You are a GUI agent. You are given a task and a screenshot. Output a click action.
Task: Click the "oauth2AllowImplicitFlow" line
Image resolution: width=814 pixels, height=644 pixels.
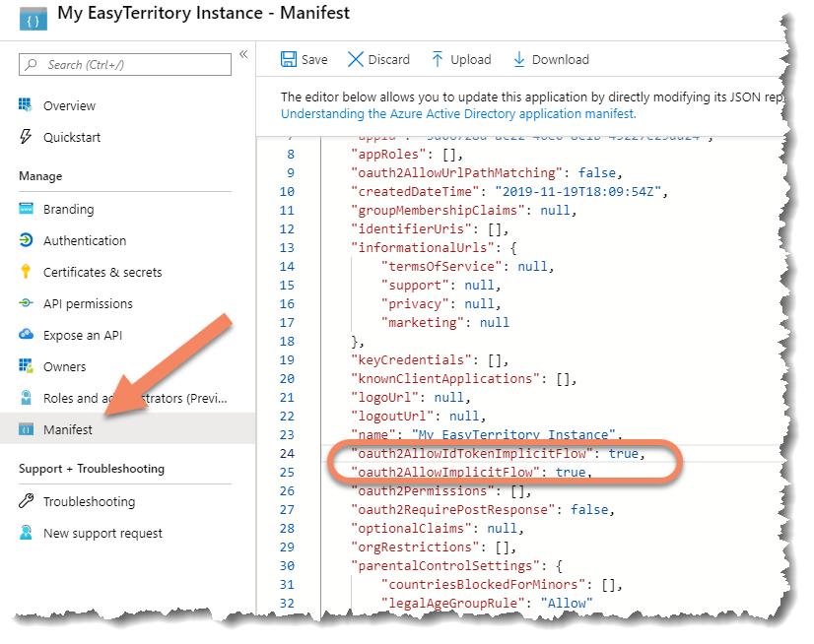471,473
